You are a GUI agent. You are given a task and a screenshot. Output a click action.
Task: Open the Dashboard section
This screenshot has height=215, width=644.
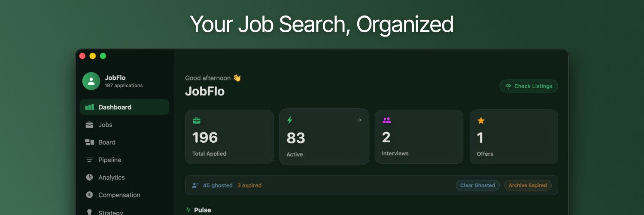tap(125, 107)
